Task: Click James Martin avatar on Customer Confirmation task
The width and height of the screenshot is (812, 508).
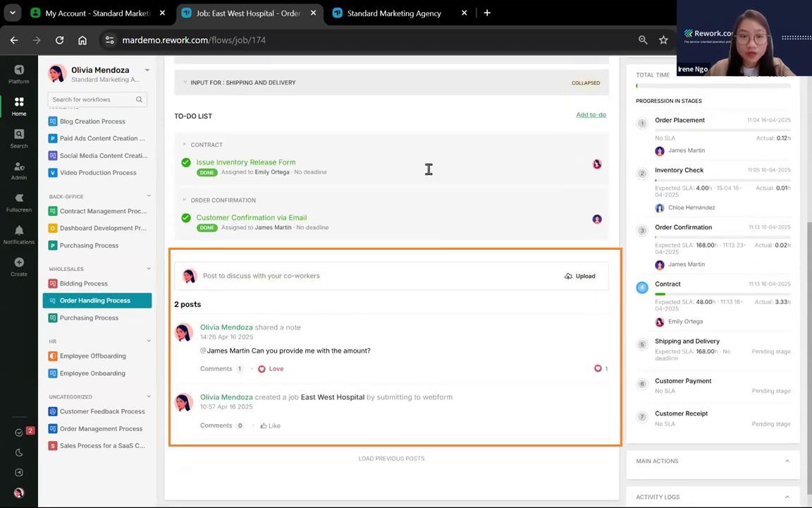Action: click(597, 219)
